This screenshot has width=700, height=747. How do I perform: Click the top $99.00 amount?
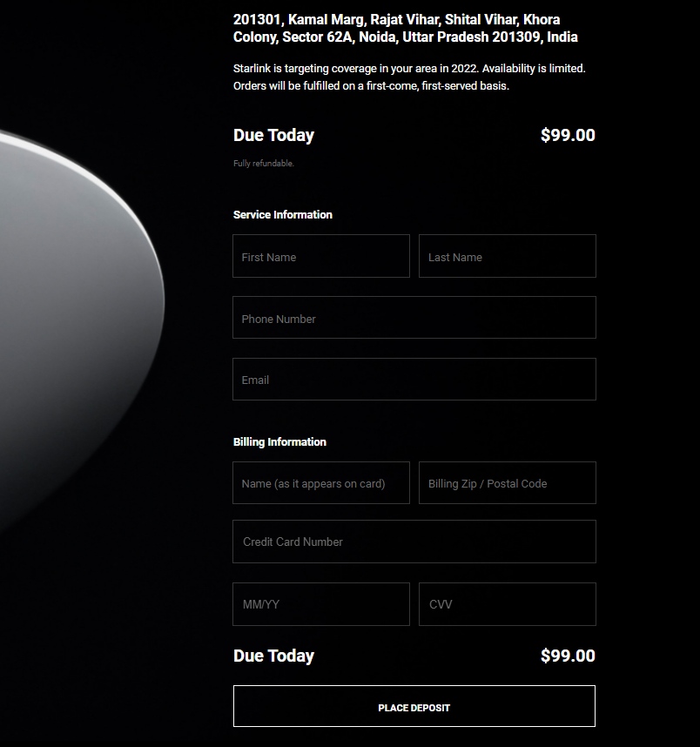pyautogui.click(x=568, y=135)
